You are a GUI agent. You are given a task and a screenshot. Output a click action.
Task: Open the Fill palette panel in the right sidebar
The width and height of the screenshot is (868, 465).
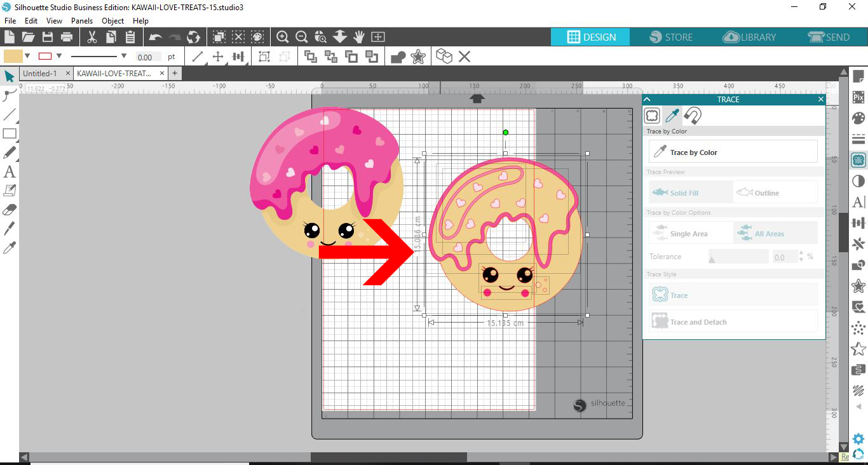(x=858, y=119)
